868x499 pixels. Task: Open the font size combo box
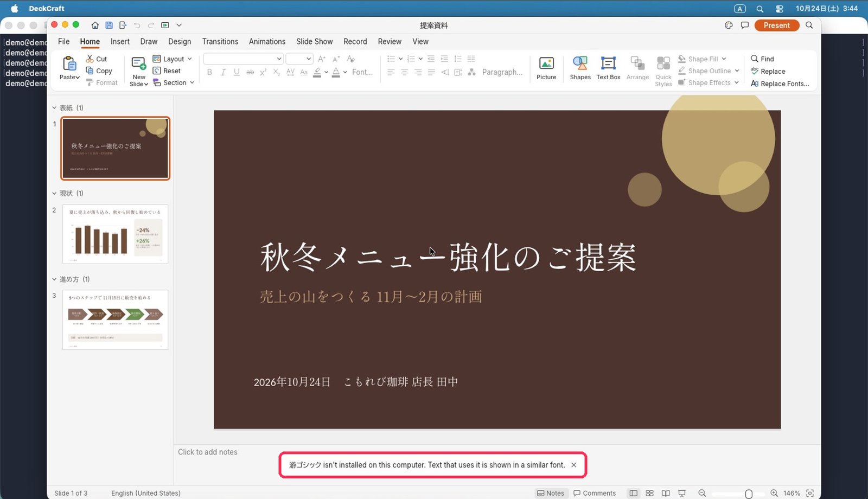[299, 59]
